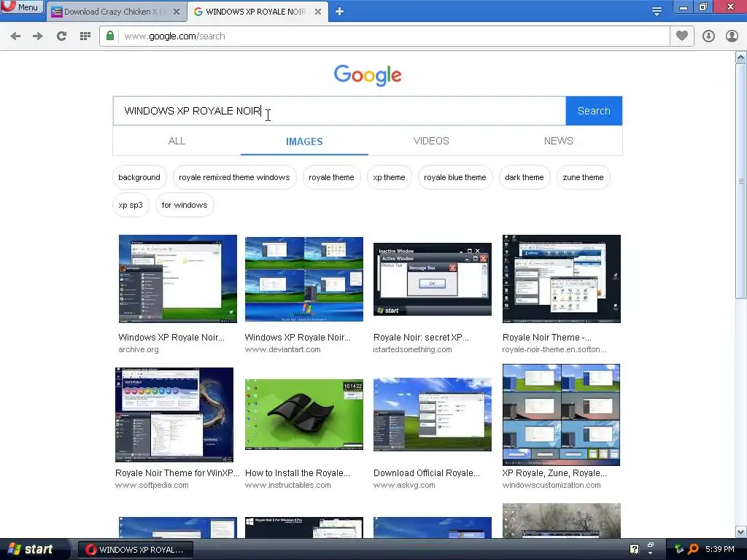
Task: Click the 'XP Royale, Zune, Royale...' title
Action: [554, 472]
